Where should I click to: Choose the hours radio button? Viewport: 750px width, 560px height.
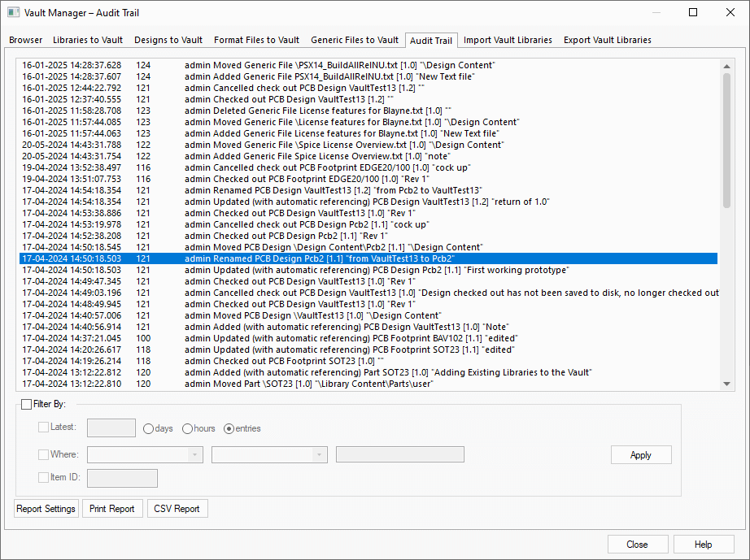(188, 428)
